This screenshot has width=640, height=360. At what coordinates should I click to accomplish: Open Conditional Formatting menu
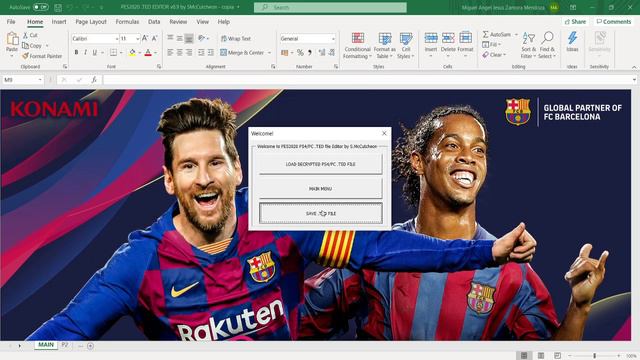pos(358,45)
